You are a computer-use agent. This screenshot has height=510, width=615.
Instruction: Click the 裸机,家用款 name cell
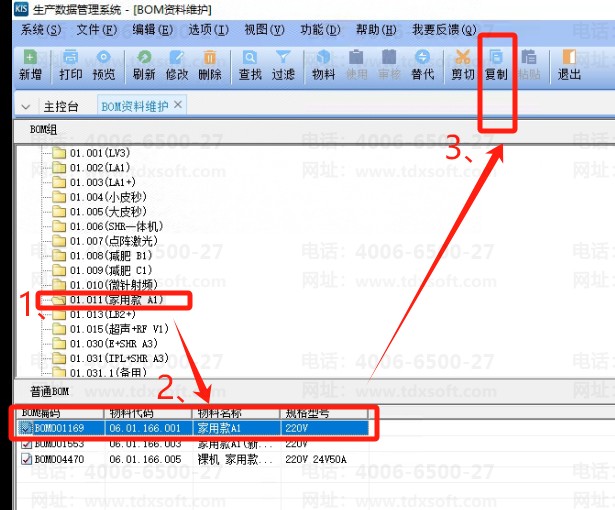click(235, 459)
